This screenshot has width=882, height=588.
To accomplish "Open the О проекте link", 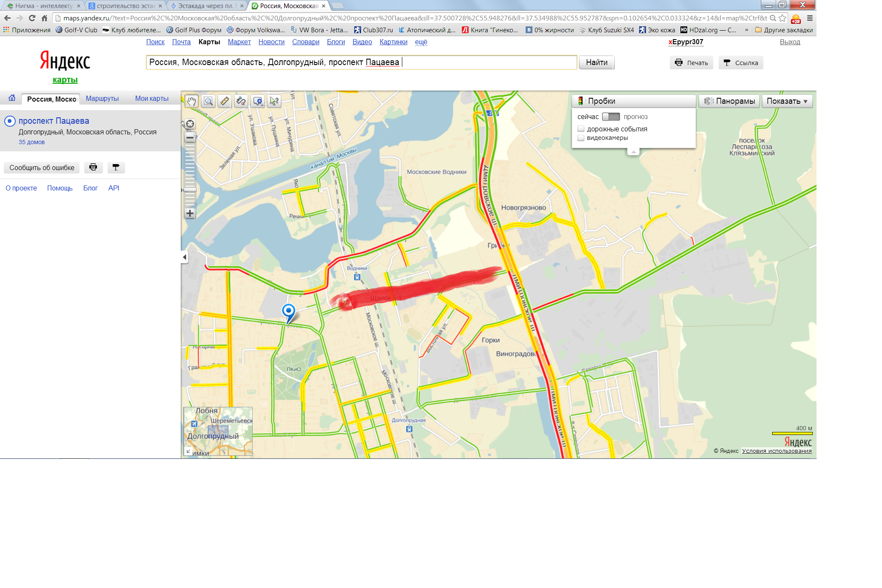I will [x=21, y=188].
